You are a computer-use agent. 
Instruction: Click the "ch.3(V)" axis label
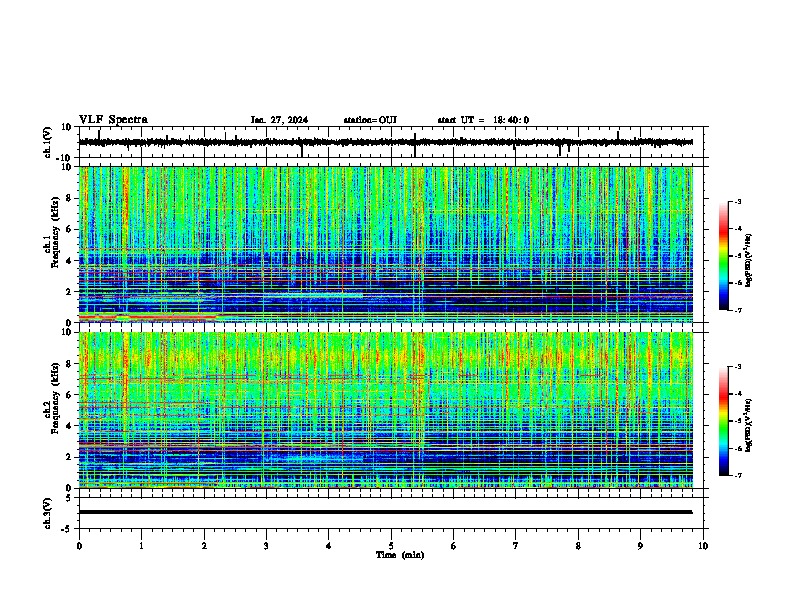point(48,513)
